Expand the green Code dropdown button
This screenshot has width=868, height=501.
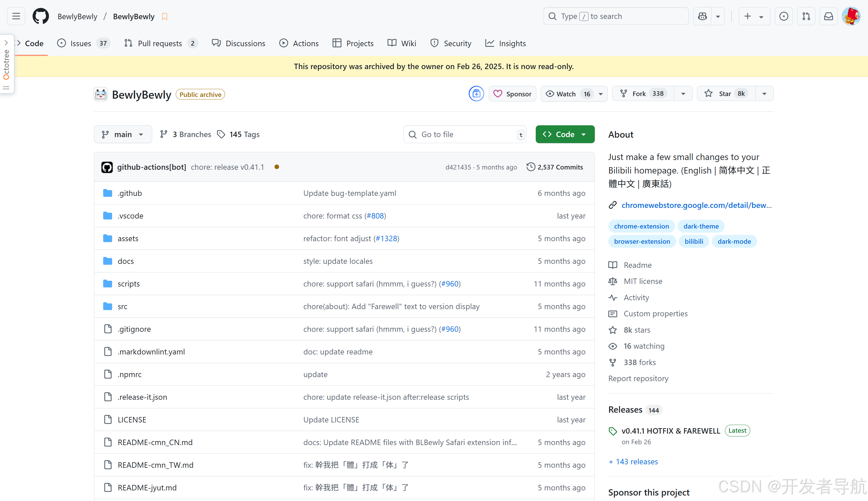[565, 134]
